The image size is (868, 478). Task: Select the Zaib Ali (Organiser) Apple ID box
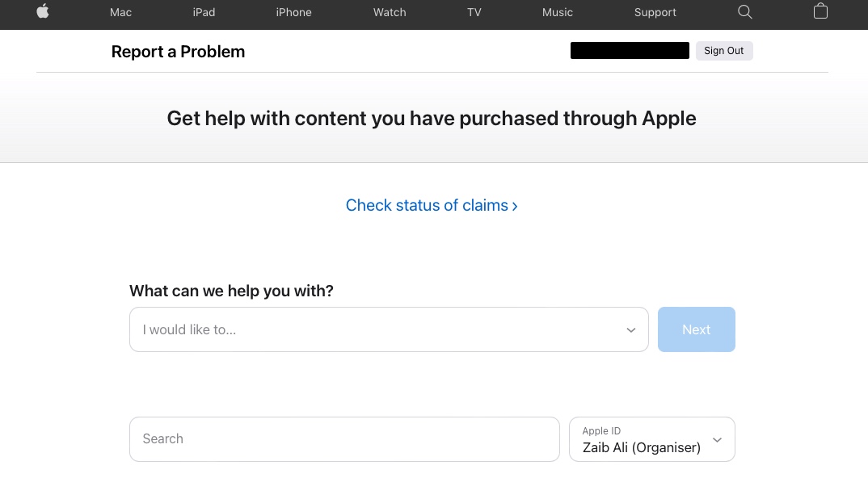pyautogui.click(x=652, y=439)
